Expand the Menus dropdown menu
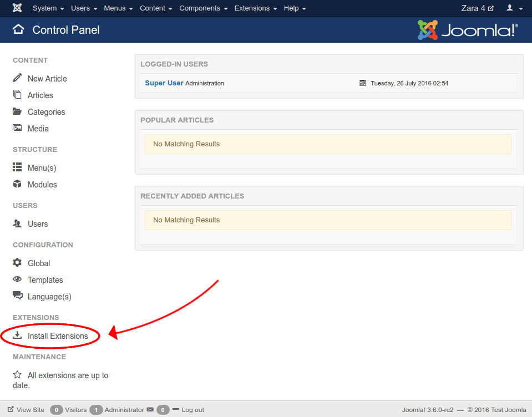This screenshot has width=532, height=417. tap(118, 8)
